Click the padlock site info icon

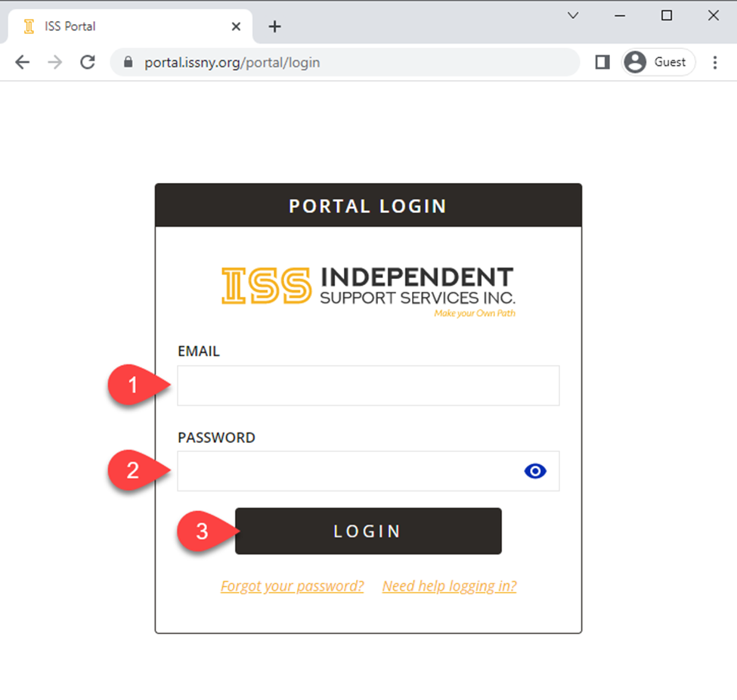[127, 63]
